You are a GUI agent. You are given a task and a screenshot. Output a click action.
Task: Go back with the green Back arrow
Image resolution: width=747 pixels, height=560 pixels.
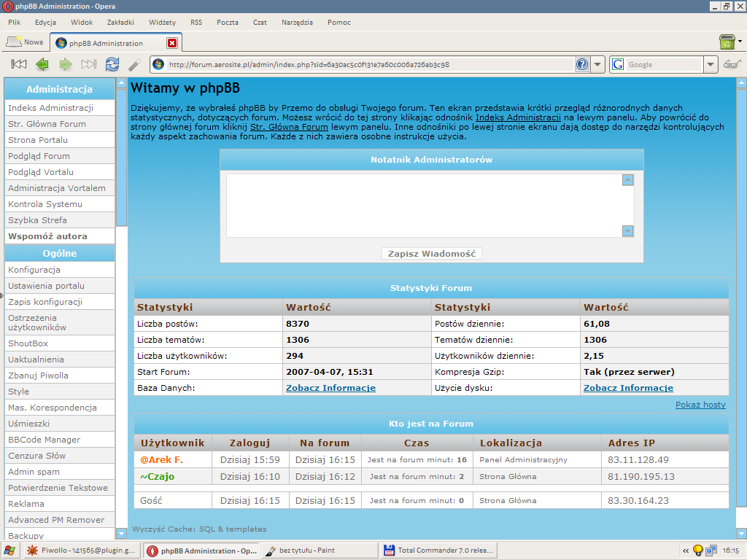pos(42,64)
